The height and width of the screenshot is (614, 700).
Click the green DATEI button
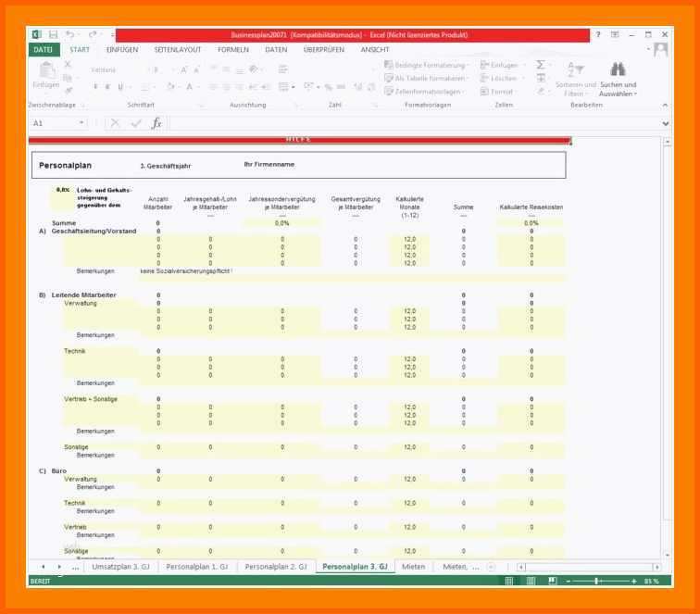[43, 50]
